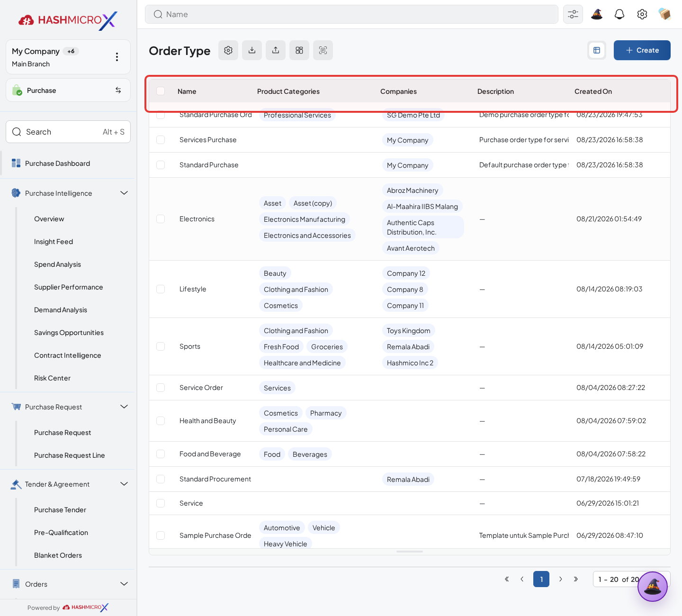Open the grid widgets icon in the toolbar
Viewport: 682px width, 616px height.
click(299, 50)
